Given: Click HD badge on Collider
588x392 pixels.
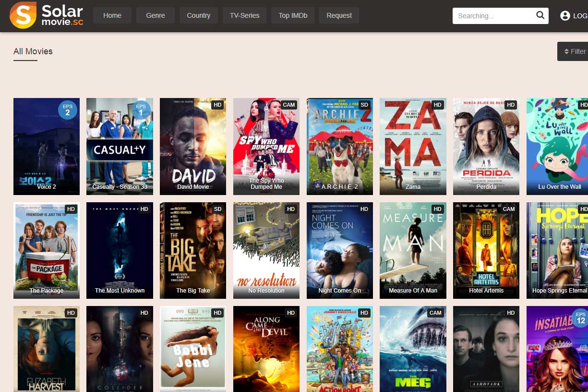Looking at the screenshot, I should point(144,313).
